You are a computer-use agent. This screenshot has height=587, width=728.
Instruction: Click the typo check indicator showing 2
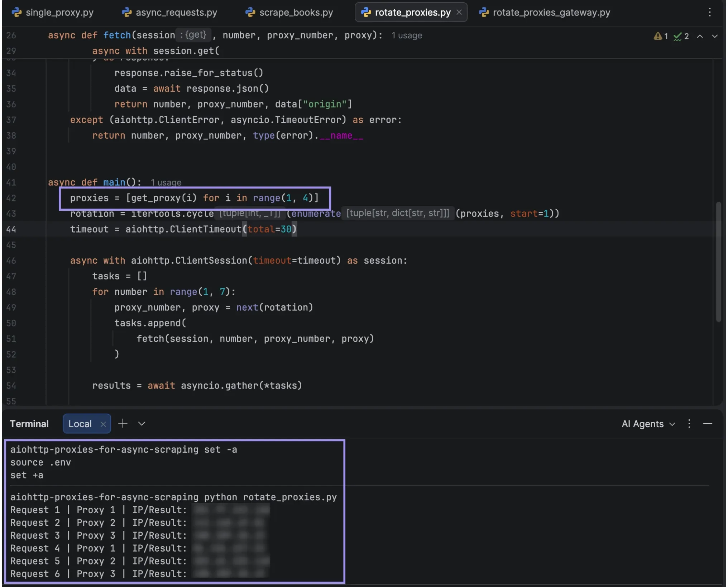(681, 36)
